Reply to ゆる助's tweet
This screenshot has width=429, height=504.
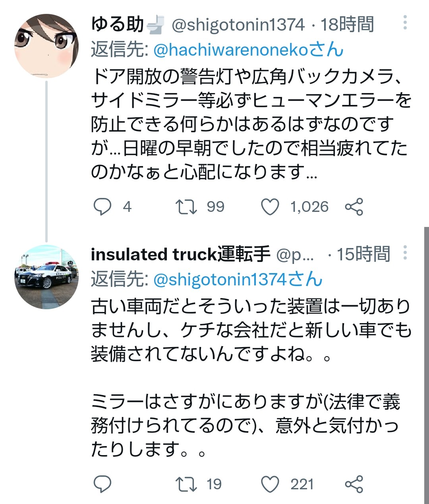click(102, 207)
